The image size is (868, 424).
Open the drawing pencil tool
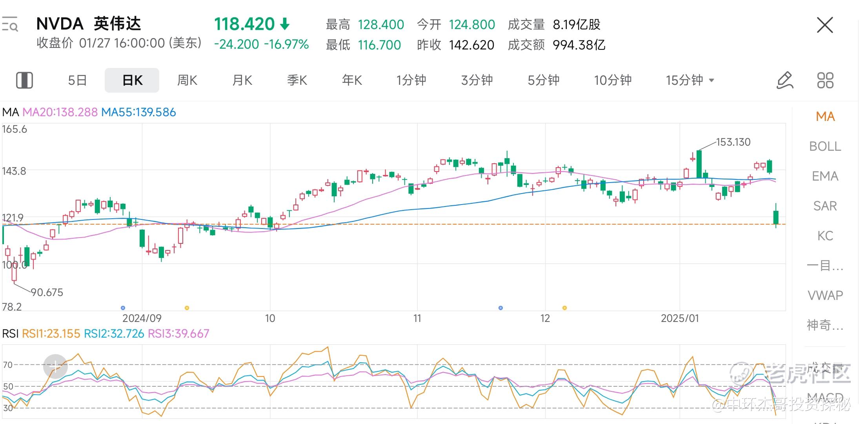(x=785, y=80)
